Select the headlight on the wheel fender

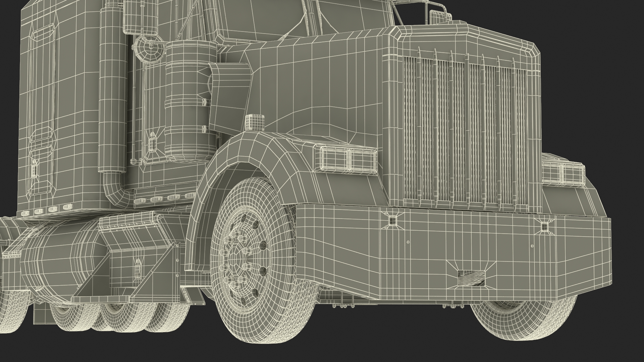click(348, 159)
